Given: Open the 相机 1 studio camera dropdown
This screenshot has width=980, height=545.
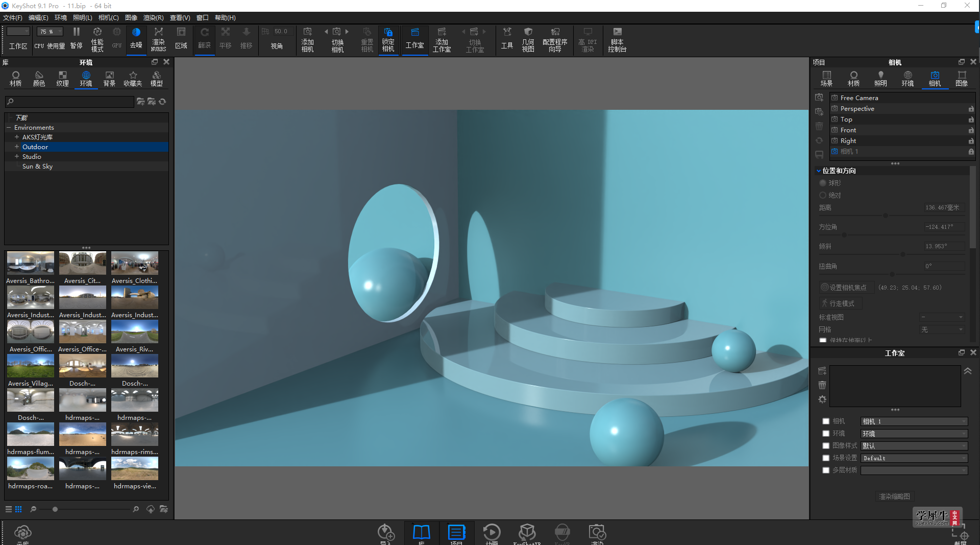Looking at the screenshot, I should point(914,421).
